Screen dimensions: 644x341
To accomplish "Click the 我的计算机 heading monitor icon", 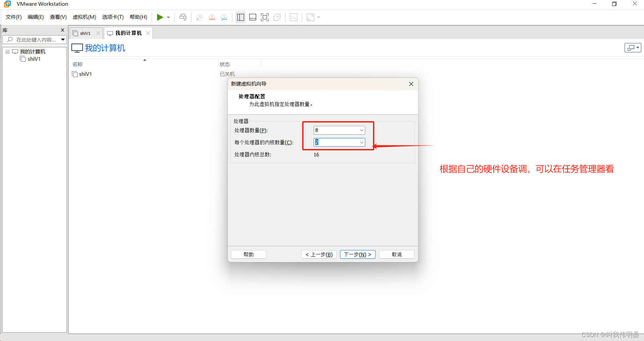I will (77, 48).
